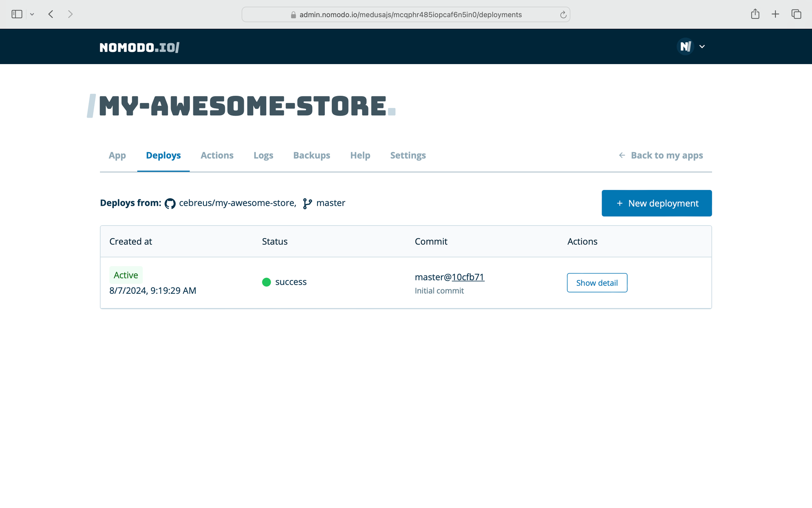Switch to the App tab

117,155
